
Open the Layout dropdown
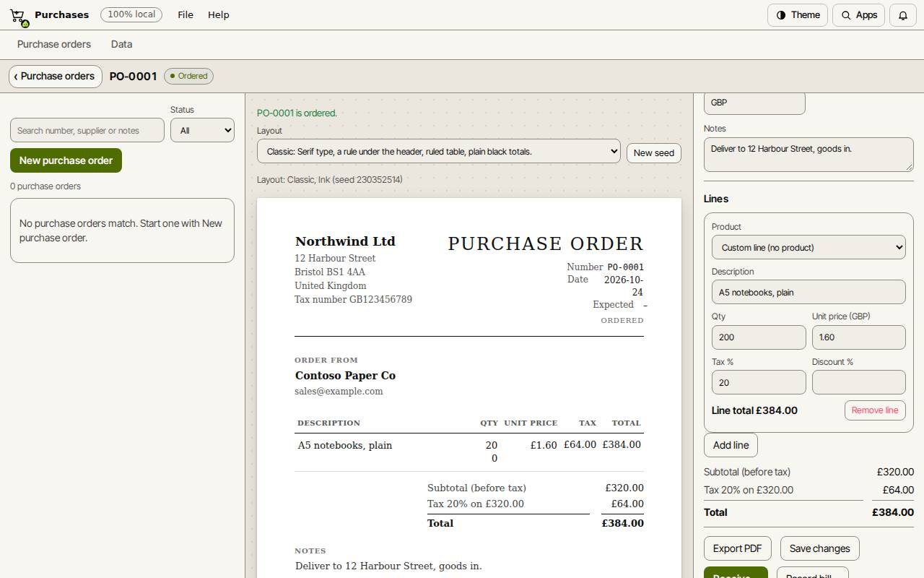tap(439, 151)
